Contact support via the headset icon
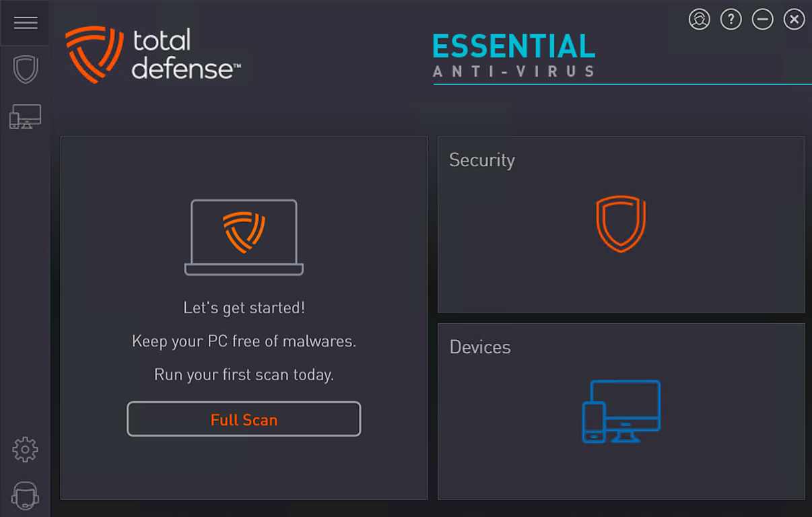This screenshot has height=517, width=812. [25, 496]
